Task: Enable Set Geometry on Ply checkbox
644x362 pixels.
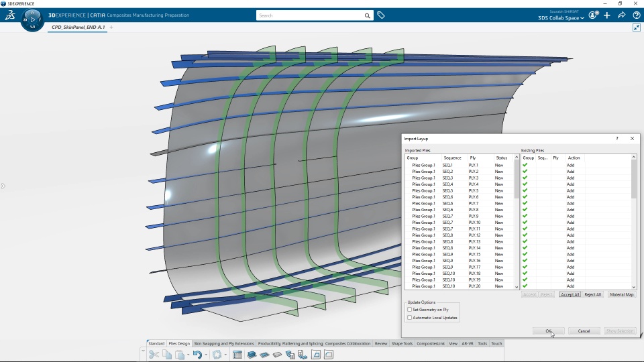Action: pos(409,310)
